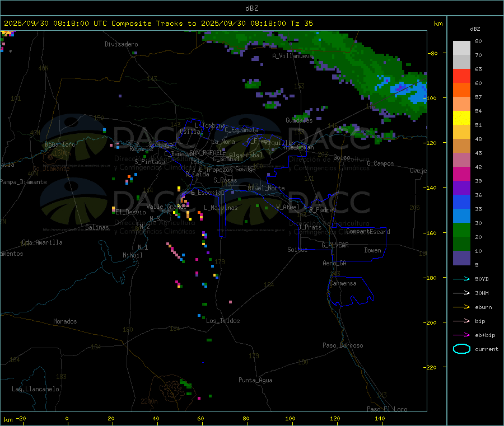504x426 pixels.
Task: Click the SAN_RAFAEL city label
Action: point(207,152)
